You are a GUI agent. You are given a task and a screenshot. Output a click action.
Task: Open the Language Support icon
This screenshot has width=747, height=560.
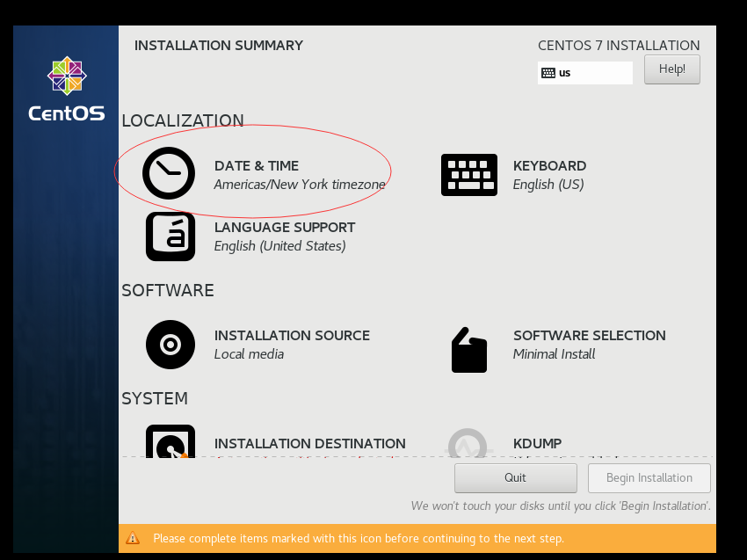coord(170,236)
